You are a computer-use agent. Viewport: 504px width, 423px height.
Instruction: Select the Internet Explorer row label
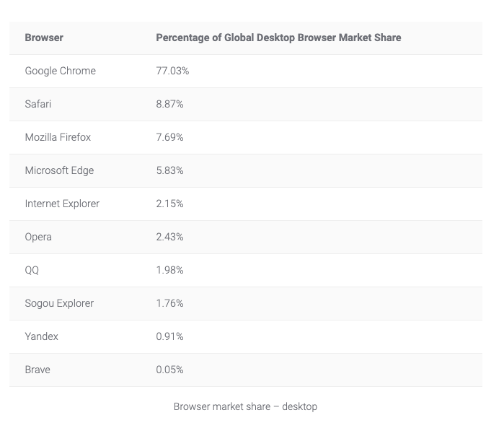[62, 204]
